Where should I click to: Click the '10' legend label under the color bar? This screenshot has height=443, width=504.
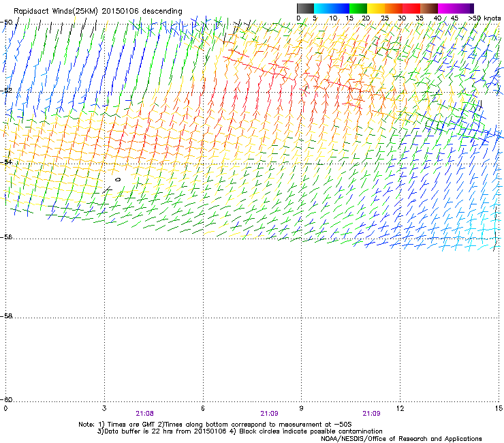tap(333, 18)
